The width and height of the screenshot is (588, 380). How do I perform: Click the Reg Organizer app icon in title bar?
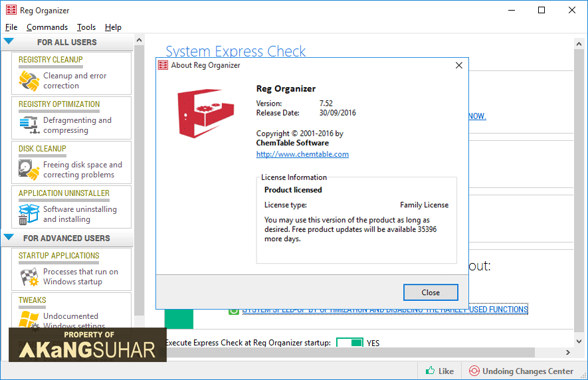pyautogui.click(x=11, y=10)
